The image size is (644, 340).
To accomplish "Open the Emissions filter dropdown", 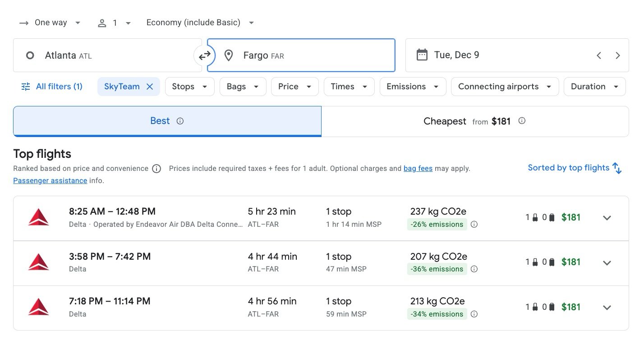I will click(x=413, y=86).
